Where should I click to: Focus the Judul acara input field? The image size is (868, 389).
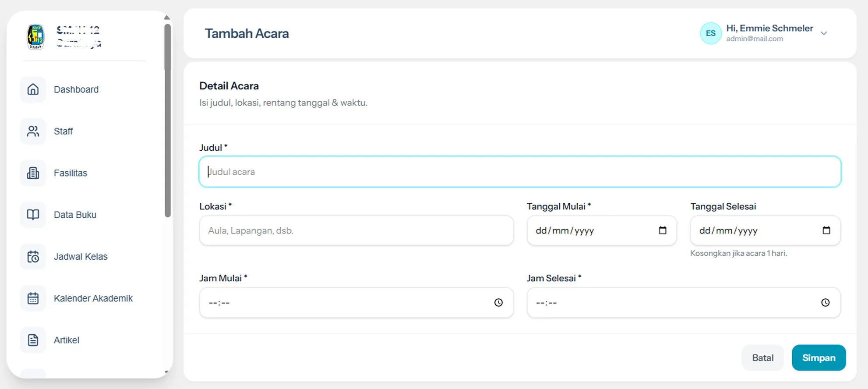520,172
